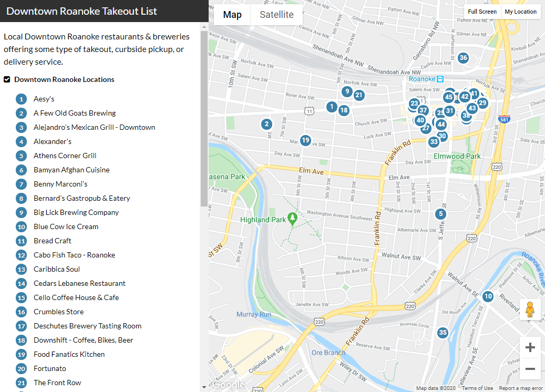Select Cedars Lebanese Restaurant

(79, 284)
